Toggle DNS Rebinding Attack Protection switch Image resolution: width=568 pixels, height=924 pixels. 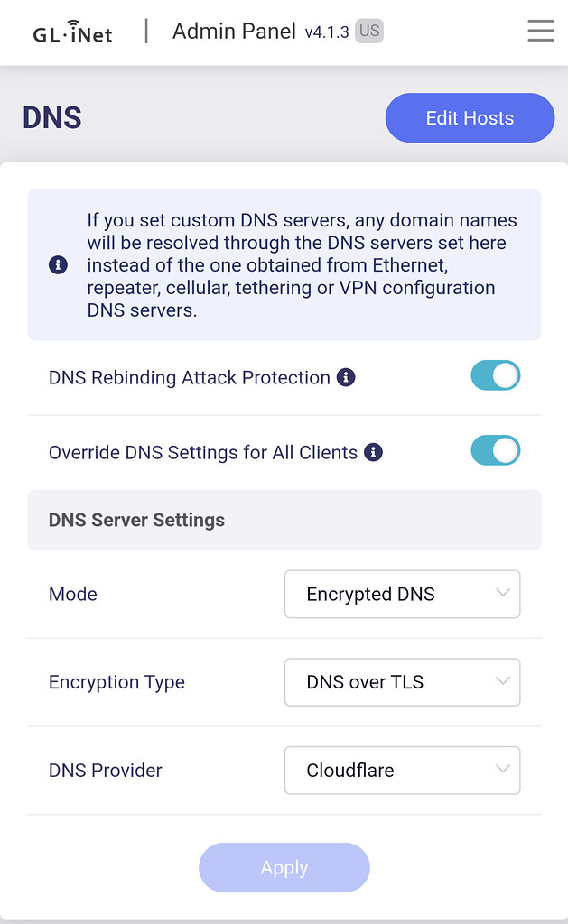[x=496, y=375]
